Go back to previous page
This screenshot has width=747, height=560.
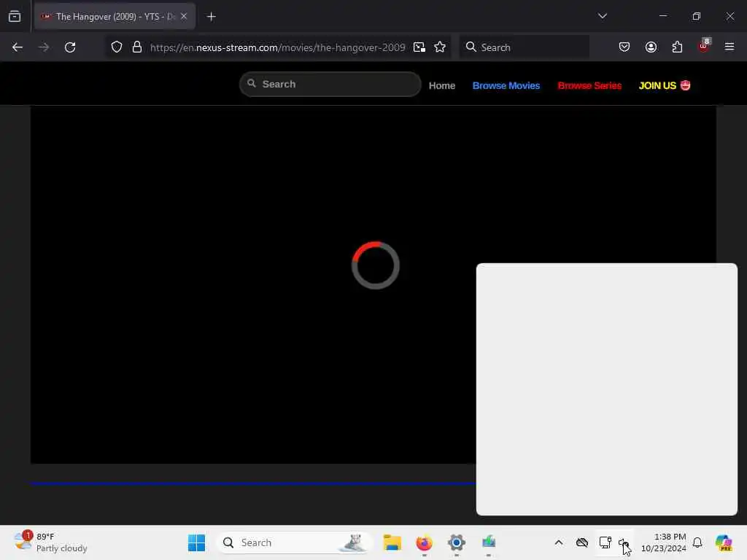18,47
